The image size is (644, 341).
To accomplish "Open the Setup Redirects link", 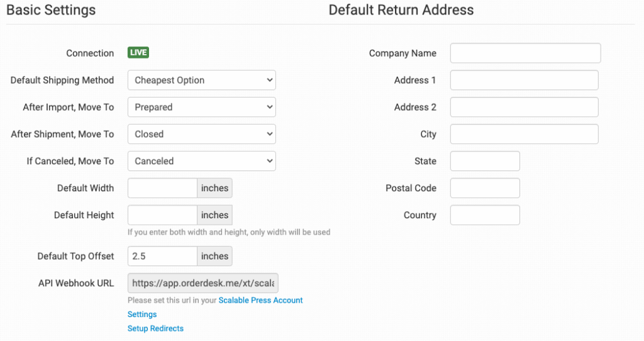I will pyautogui.click(x=155, y=328).
